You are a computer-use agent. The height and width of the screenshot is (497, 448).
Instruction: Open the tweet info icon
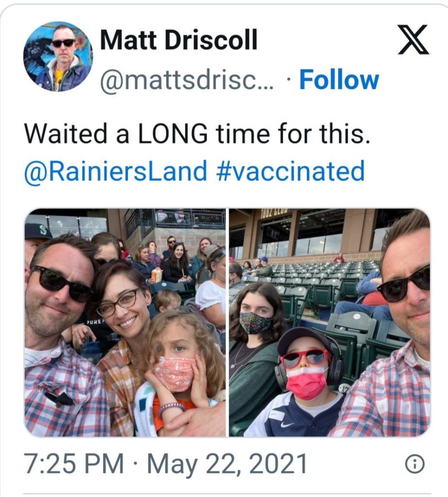click(415, 464)
